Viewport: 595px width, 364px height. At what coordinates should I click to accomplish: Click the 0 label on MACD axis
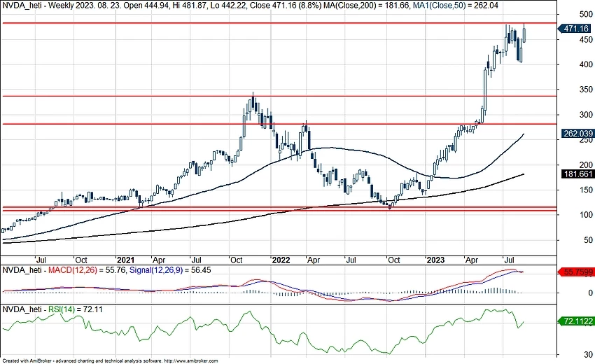pos(590,293)
